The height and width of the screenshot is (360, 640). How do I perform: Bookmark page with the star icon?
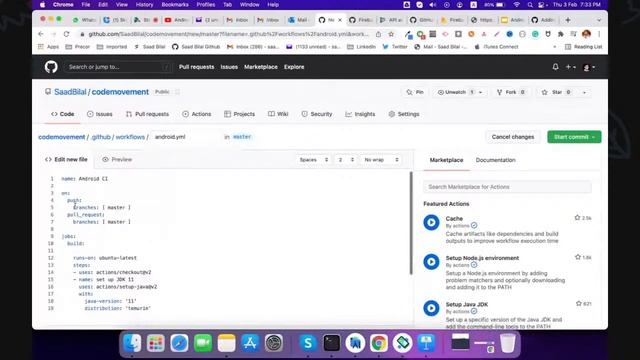391,34
